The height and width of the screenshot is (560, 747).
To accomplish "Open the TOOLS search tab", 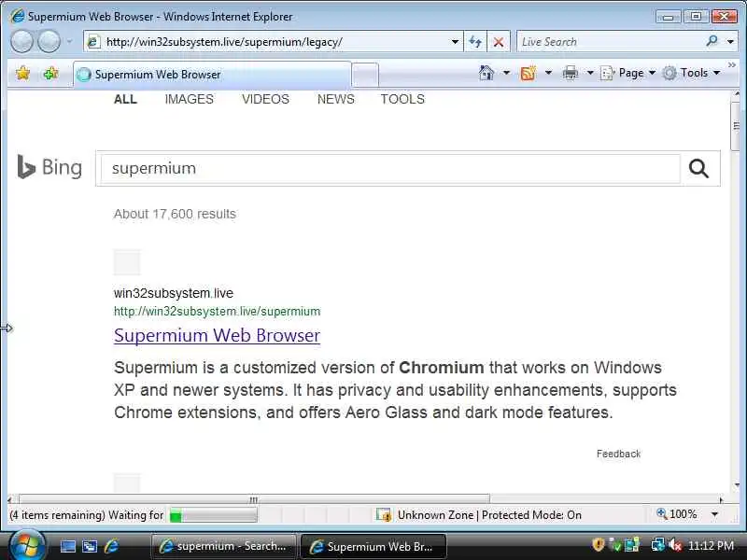I will [402, 99].
